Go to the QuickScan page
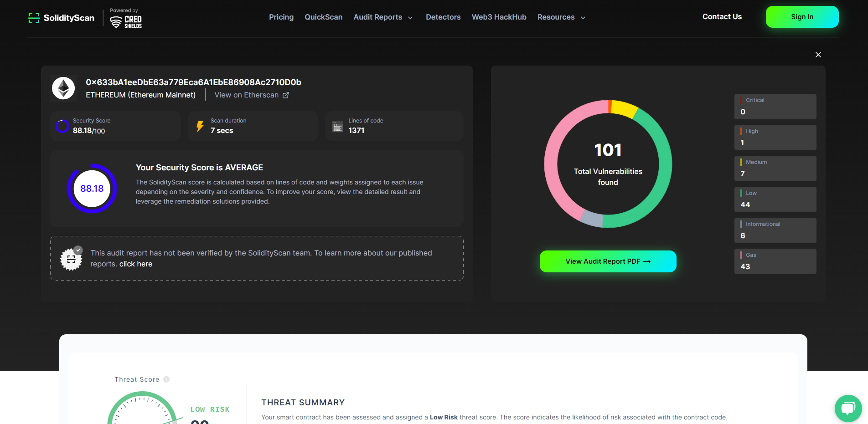The width and height of the screenshot is (868, 424). (x=323, y=17)
